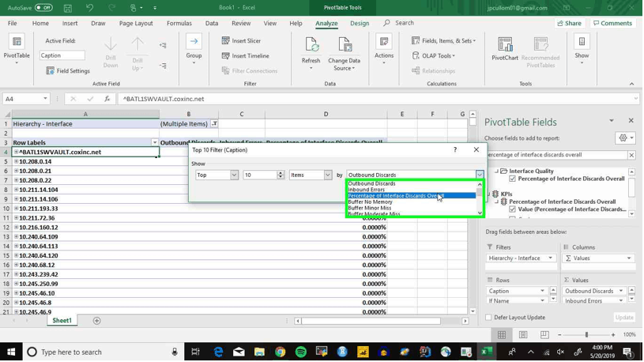Image resolution: width=644 pixels, height=362 pixels.
Task: Open File Explorer from the taskbar
Action: click(259, 352)
